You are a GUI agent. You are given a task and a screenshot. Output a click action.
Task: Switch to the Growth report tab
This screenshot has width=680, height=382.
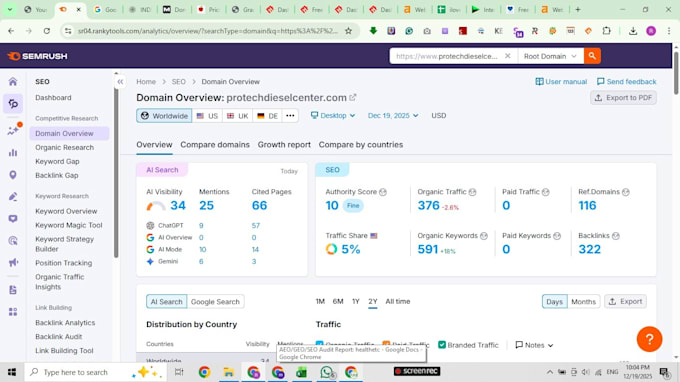pyautogui.click(x=284, y=145)
